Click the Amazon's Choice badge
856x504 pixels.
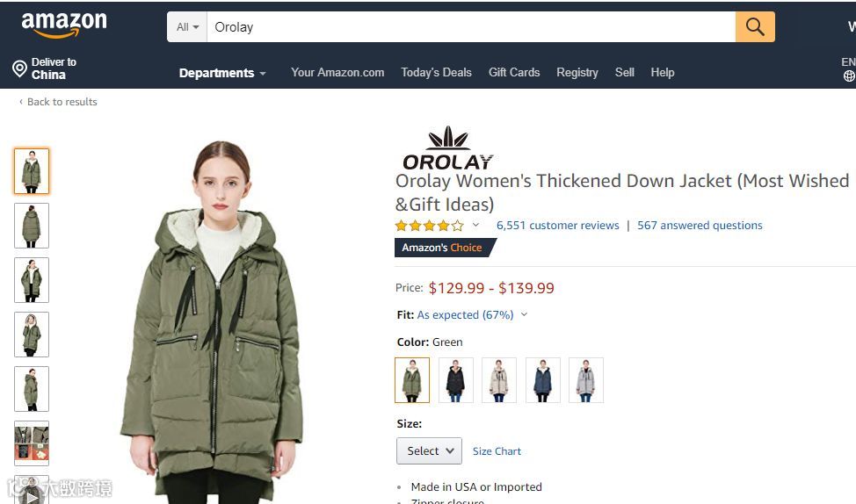(x=445, y=248)
